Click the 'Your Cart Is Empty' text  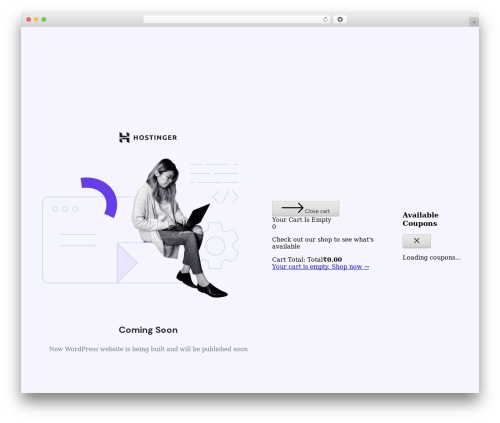click(301, 219)
